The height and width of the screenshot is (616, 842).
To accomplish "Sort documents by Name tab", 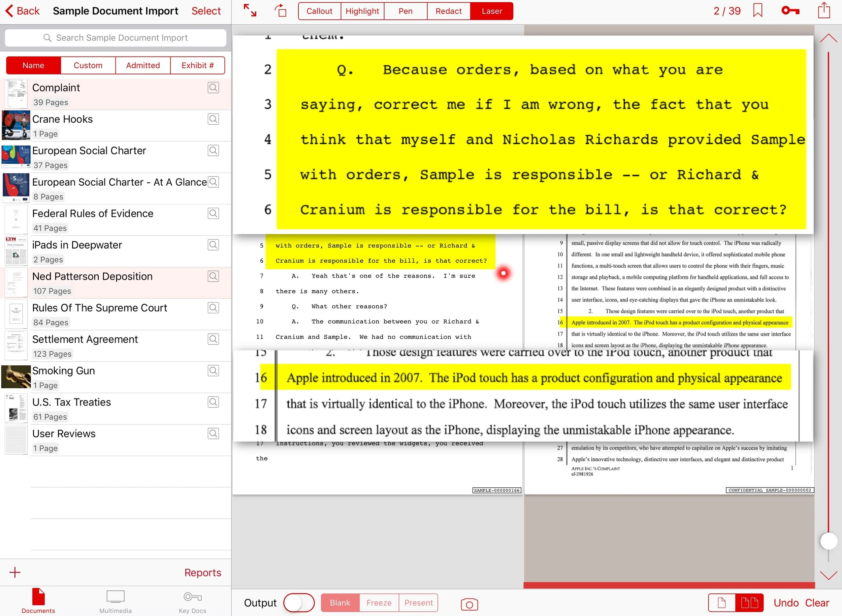I will click(x=34, y=65).
